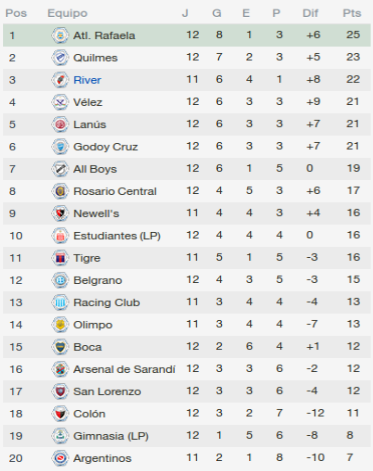Click the Newell's team shield
373x471 pixels.
tap(60, 214)
